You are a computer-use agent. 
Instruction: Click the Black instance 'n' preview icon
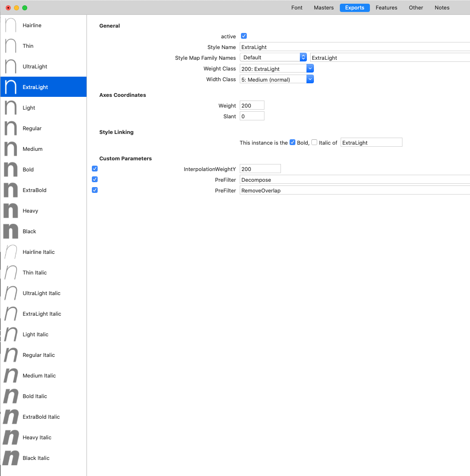click(x=11, y=231)
